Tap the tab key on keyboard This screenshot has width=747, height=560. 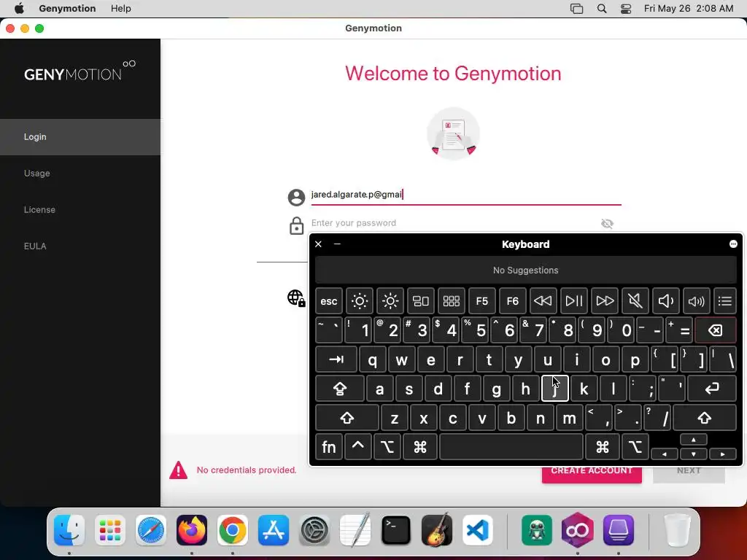click(x=336, y=359)
